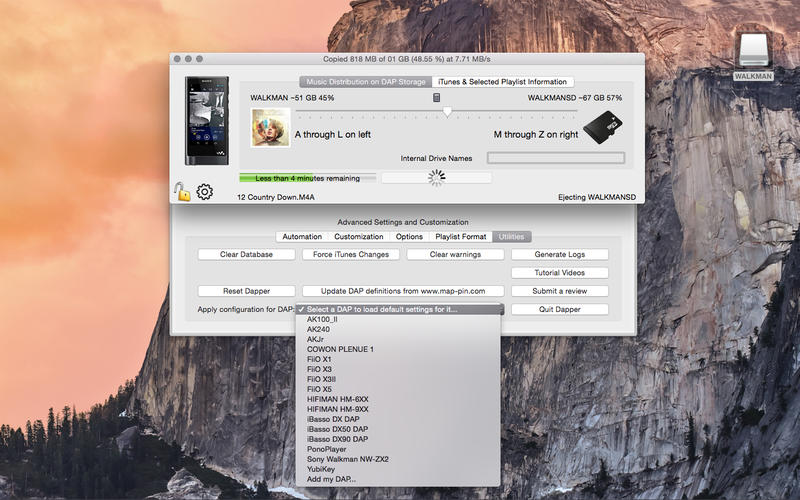Choose FiiO X3II from the DAP list
This screenshot has width=800, height=500.
398,379
